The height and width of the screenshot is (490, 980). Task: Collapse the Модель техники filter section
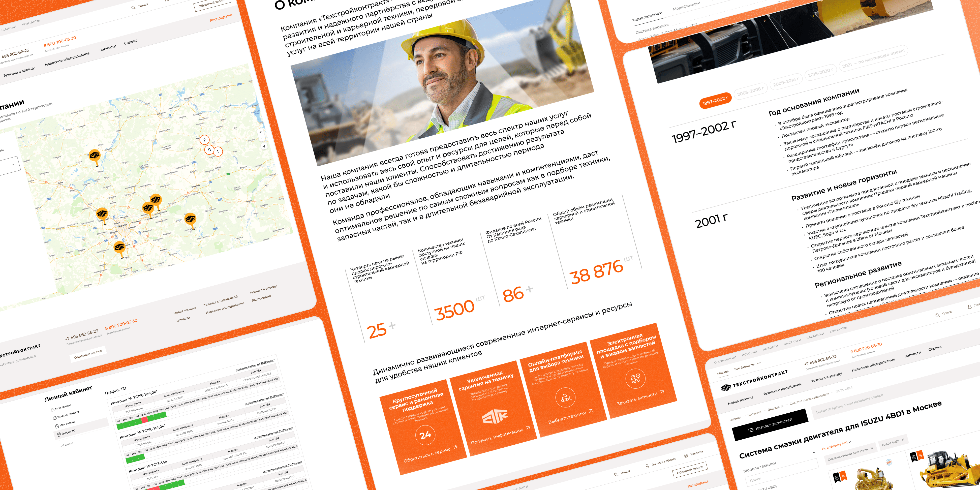pos(813,453)
